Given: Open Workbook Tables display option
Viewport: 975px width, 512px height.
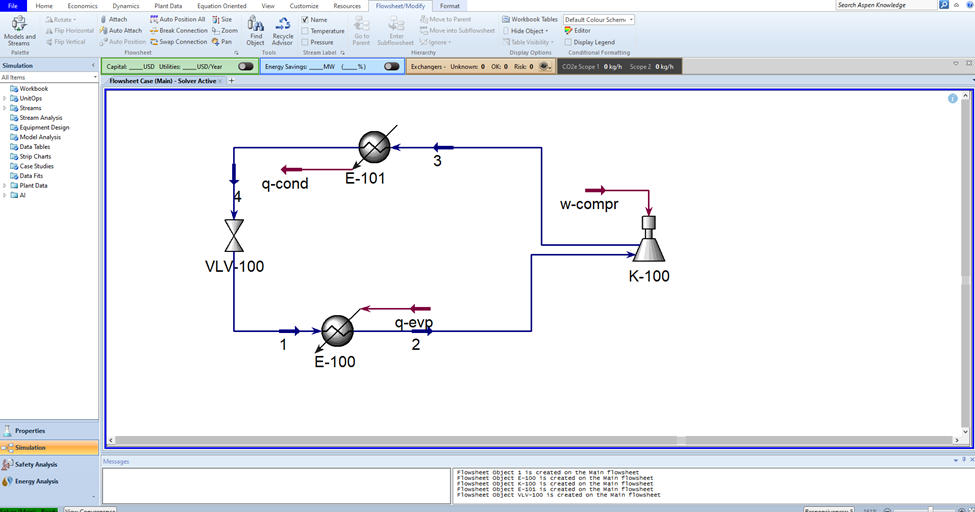Looking at the screenshot, I should 530,19.
